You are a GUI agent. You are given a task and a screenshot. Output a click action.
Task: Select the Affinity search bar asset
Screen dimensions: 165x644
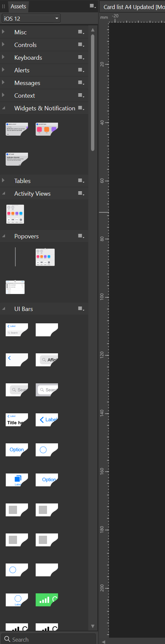pyautogui.click(x=47, y=360)
